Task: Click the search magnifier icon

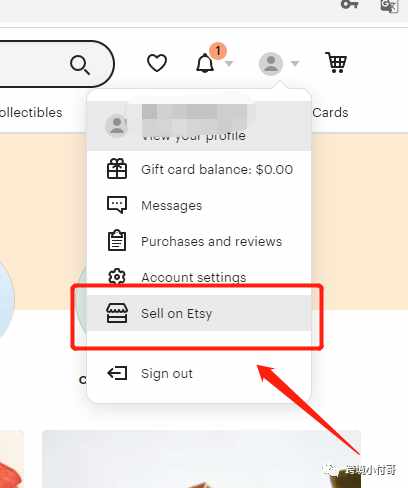Action: pyautogui.click(x=80, y=64)
